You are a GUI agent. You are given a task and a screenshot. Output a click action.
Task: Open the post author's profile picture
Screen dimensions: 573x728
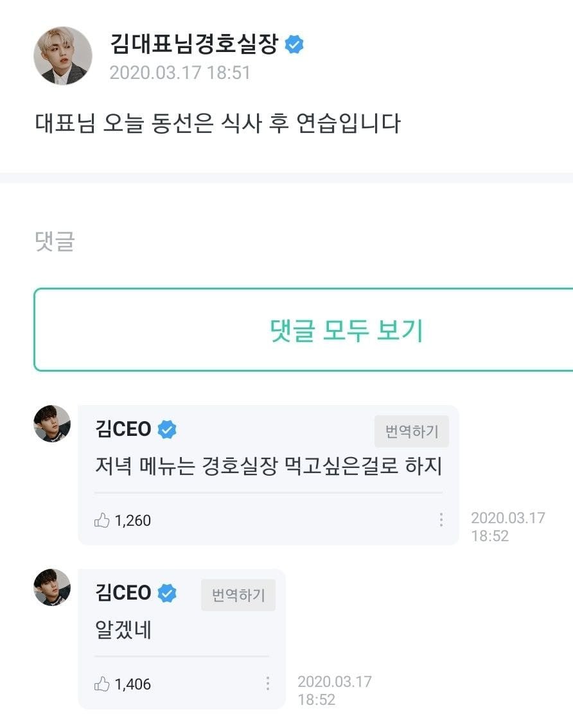pos(63,56)
